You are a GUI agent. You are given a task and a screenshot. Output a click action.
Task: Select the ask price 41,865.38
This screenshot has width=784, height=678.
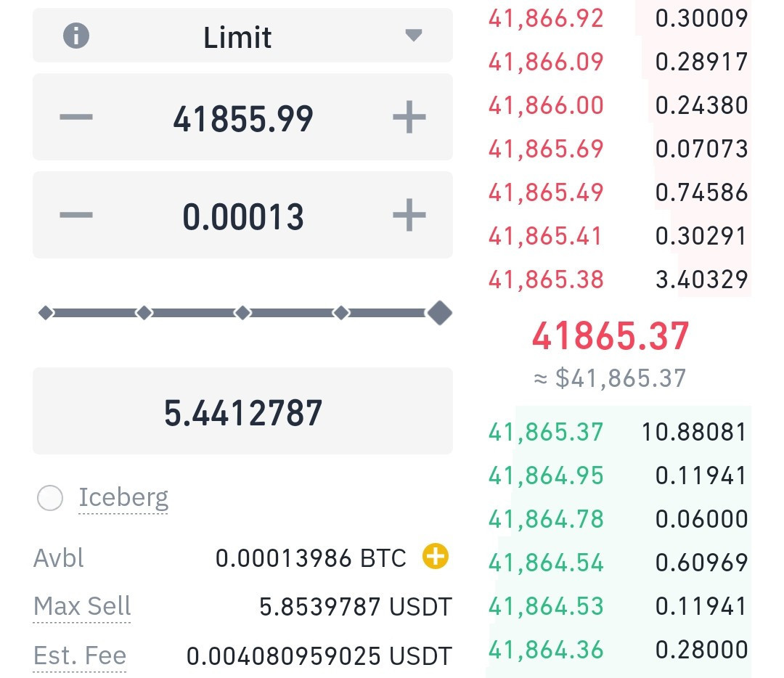546,279
